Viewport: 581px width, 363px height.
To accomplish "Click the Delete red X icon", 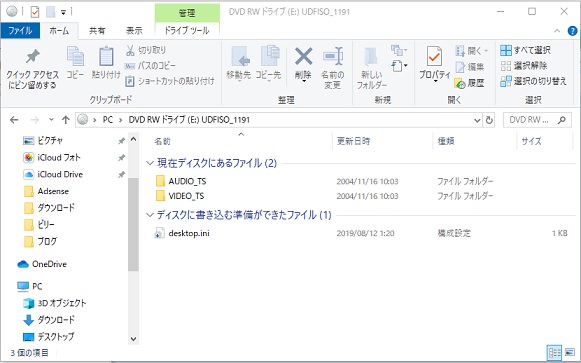I will click(x=303, y=56).
